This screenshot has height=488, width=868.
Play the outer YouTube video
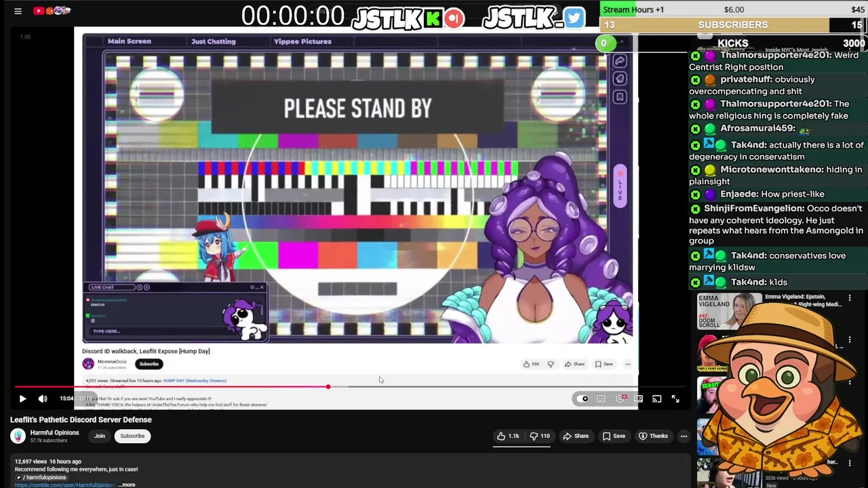click(x=22, y=399)
